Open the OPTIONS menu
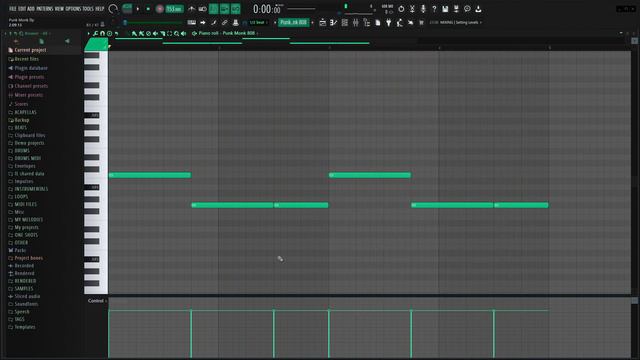 73,9
